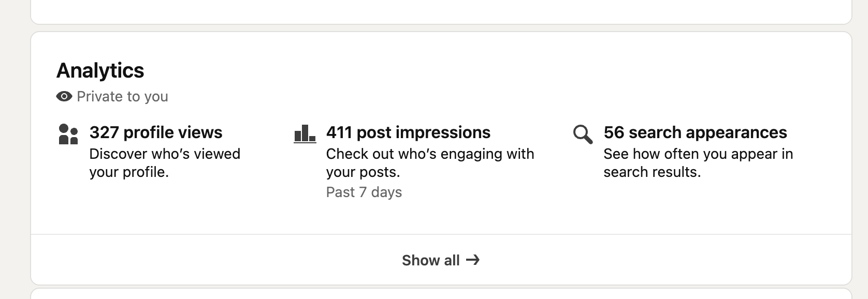
Task: Click the Private to you label
Action: pos(122,97)
